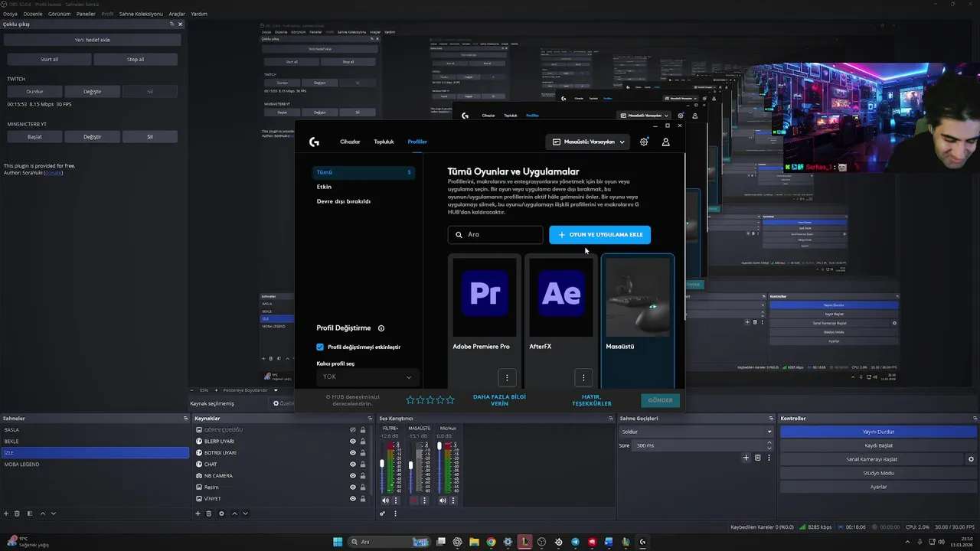This screenshot has height=551, width=980.
Task: Open three-dot menu for AfterFX card
Action: point(583,377)
